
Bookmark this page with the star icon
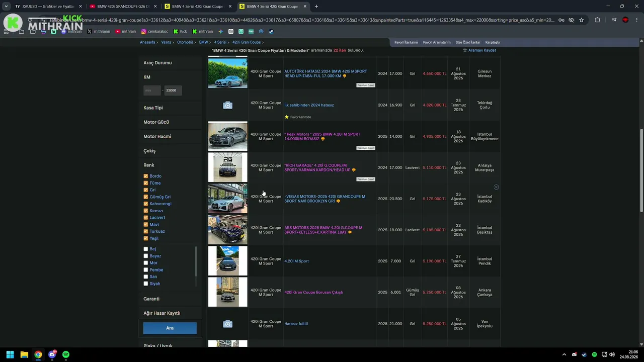(x=582, y=20)
